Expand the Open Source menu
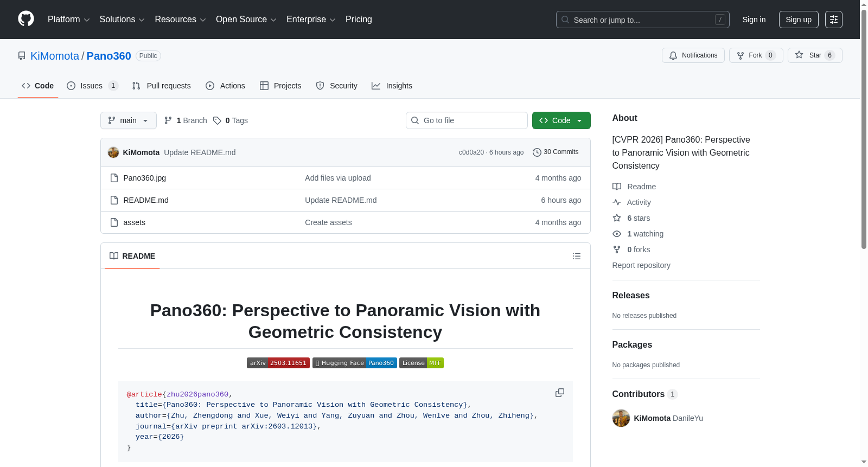Screen dimensions: 868x467 (x=246, y=20)
